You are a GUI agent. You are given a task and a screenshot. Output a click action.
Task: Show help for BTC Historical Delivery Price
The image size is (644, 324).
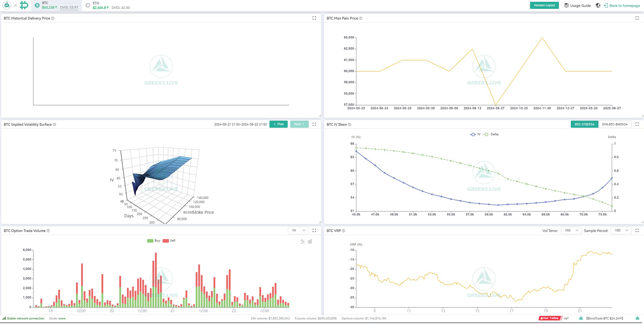pyautogui.click(x=53, y=18)
